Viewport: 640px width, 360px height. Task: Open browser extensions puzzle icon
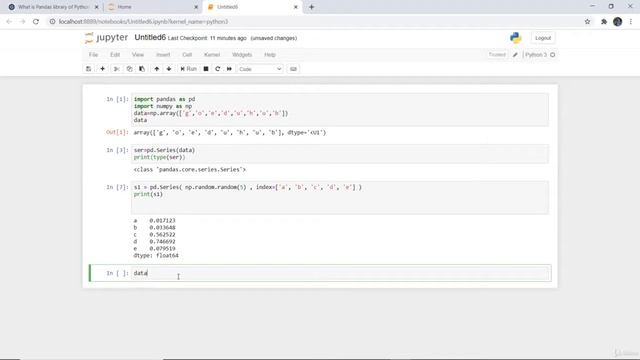pos(604,22)
